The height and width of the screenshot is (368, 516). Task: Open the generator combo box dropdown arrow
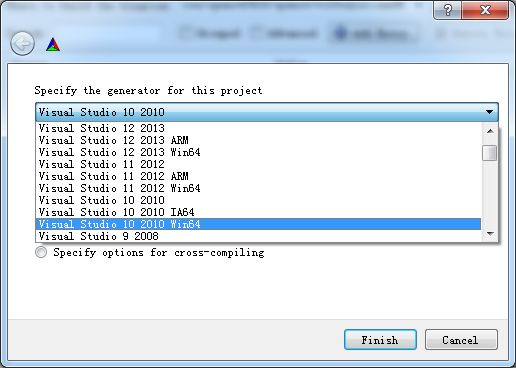[489, 112]
